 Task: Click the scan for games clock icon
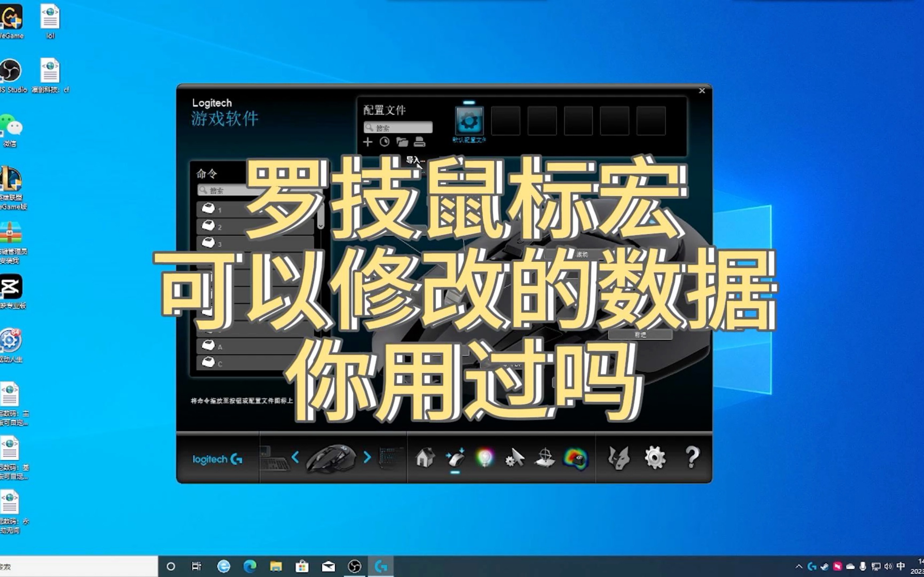pyautogui.click(x=385, y=142)
